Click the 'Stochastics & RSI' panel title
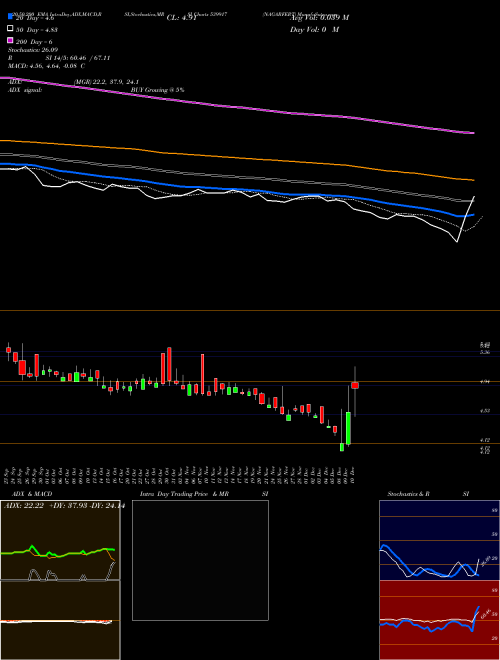 428,494
